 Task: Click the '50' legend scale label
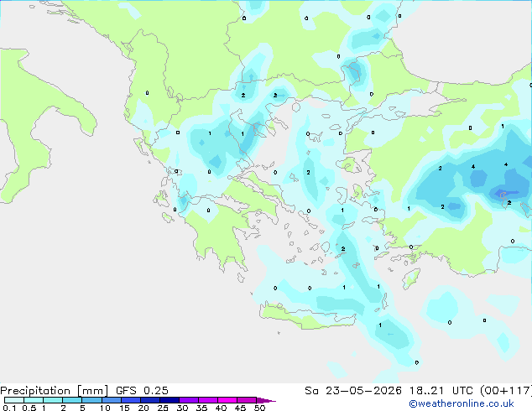point(260,408)
